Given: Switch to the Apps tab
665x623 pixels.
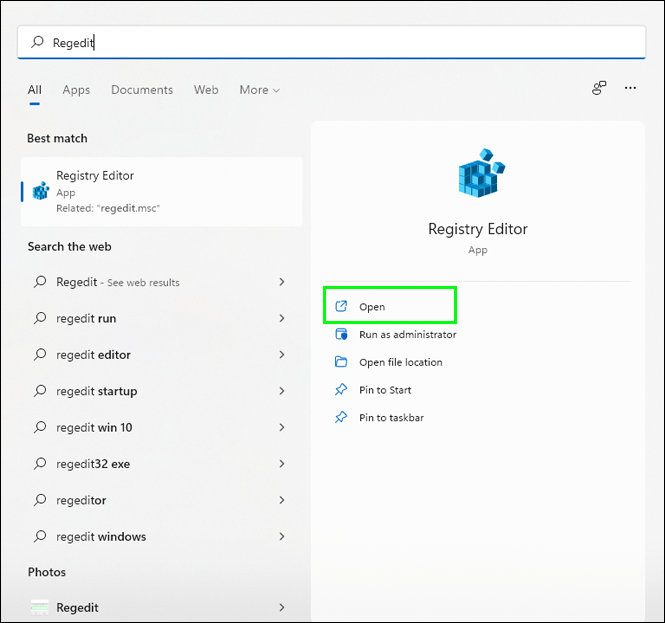Looking at the screenshot, I should [76, 90].
